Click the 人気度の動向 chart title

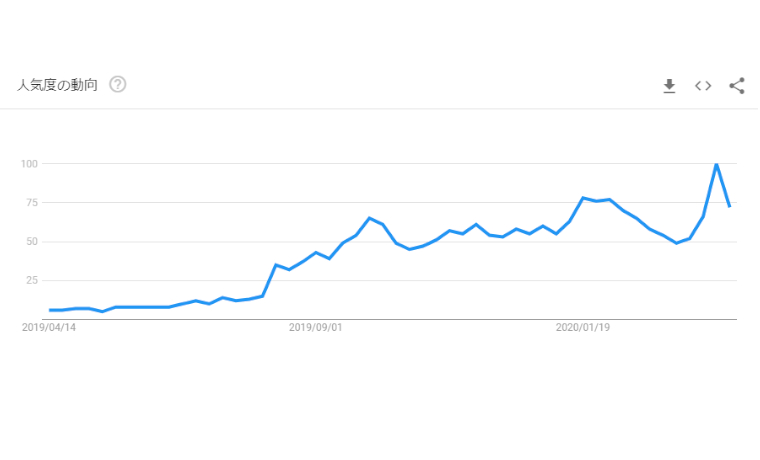coord(57,85)
